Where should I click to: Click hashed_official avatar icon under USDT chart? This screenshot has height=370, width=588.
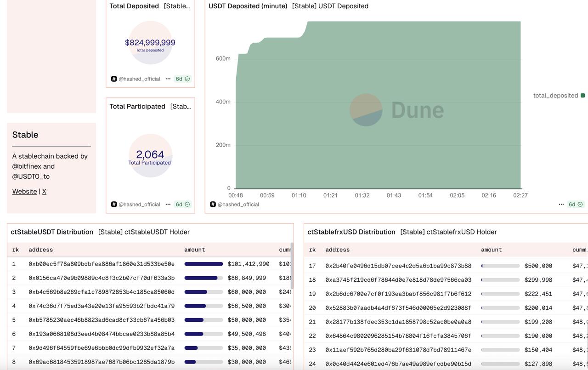[x=213, y=205]
